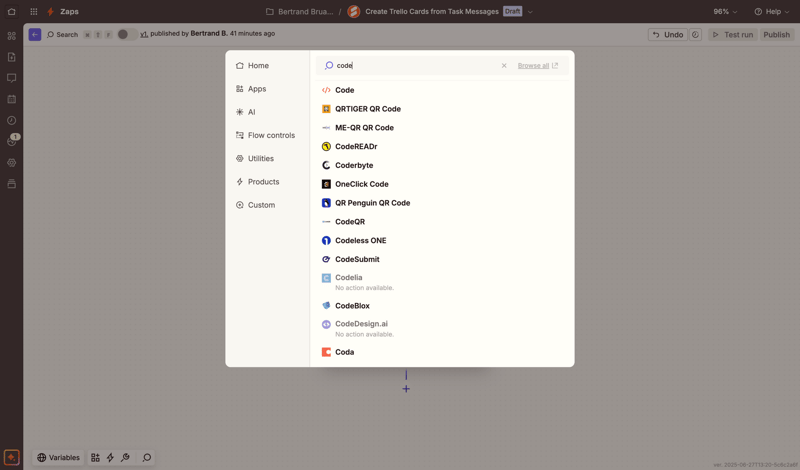Clear the search field with X icon
Viewport: 800px width, 470px height.
504,65
